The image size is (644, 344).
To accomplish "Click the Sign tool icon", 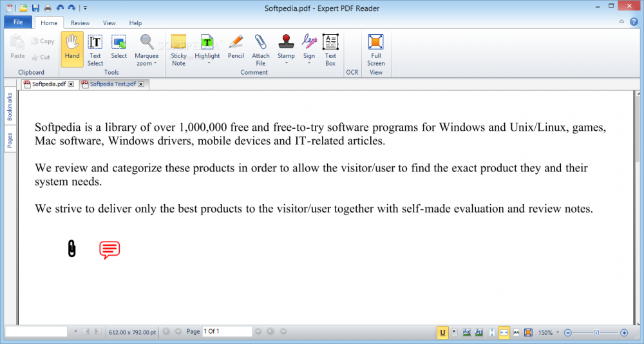I will pyautogui.click(x=309, y=42).
